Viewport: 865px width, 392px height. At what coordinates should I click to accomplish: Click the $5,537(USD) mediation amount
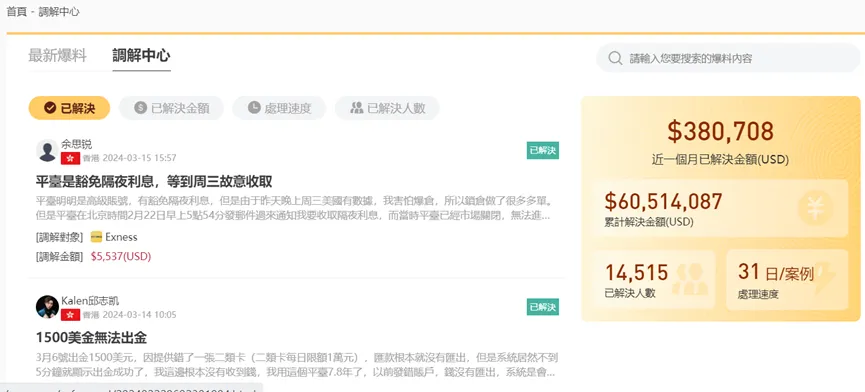coord(121,256)
